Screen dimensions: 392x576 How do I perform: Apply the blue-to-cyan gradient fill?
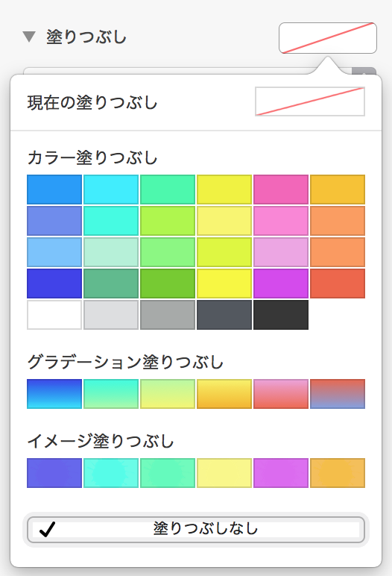point(54,394)
